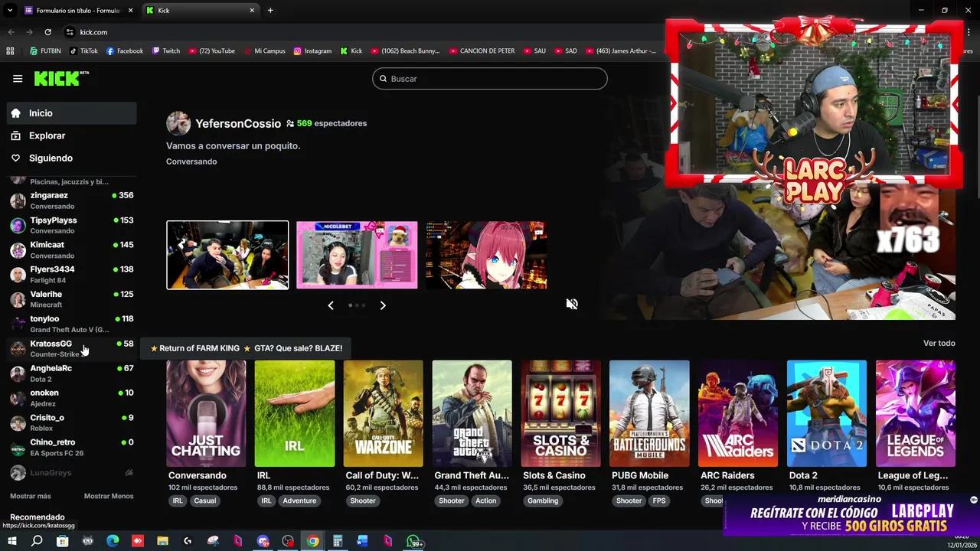The width and height of the screenshot is (980, 551).
Task: Open the FUTBIN bookmark
Action: click(45, 51)
